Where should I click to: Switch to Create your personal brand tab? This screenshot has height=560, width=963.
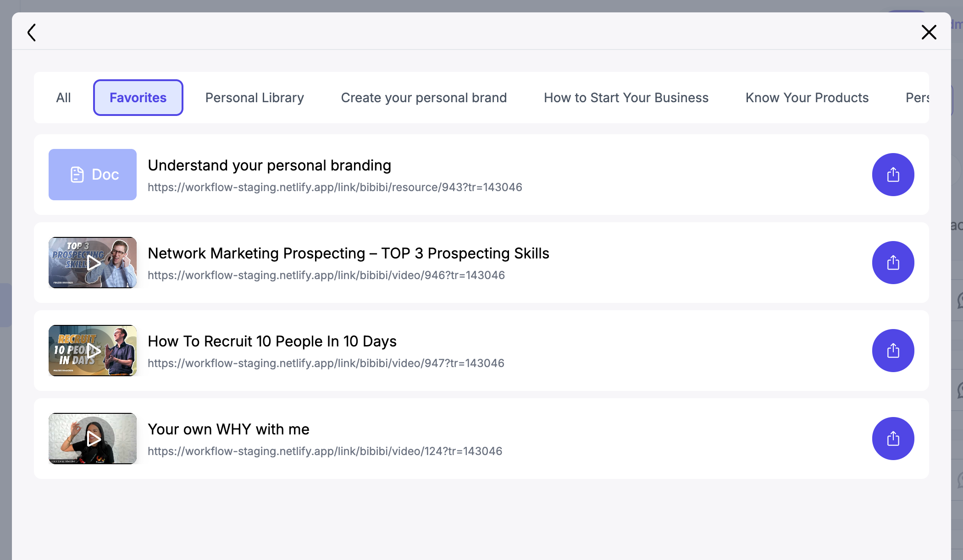pyautogui.click(x=424, y=98)
